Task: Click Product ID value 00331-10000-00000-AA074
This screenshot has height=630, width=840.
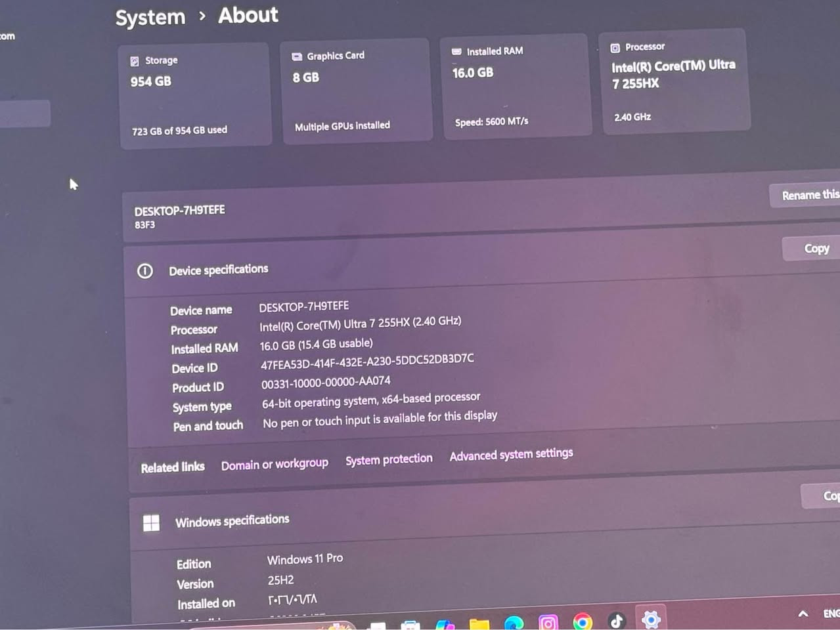Action: (326, 382)
